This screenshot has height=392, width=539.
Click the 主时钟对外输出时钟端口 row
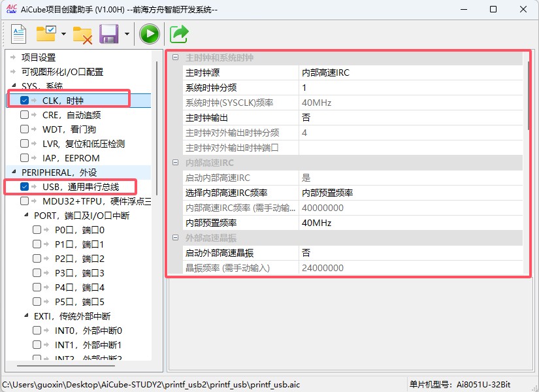click(x=353, y=148)
